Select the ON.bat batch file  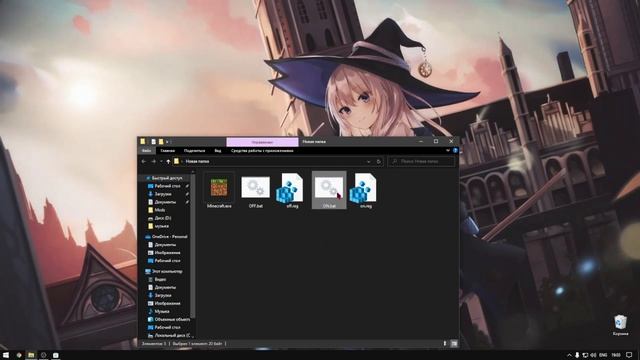point(329,190)
